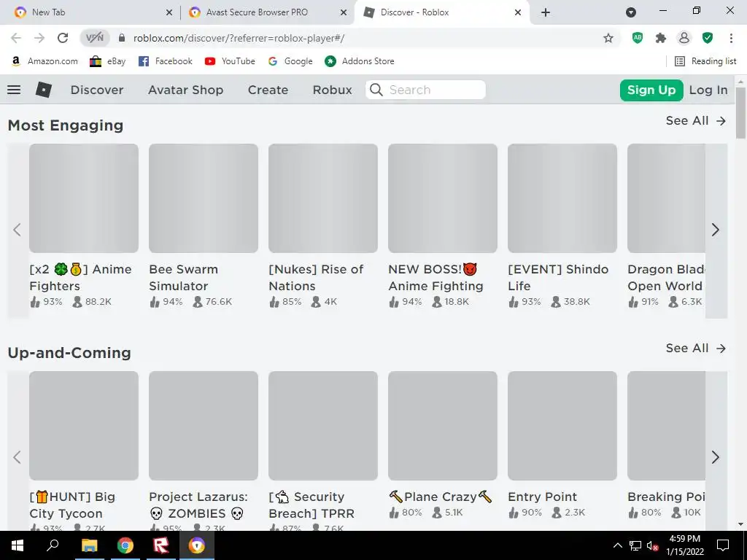Screen dimensions: 747x560
Task: Go to Discover in Roblox nav
Action: click(x=97, y=90)
